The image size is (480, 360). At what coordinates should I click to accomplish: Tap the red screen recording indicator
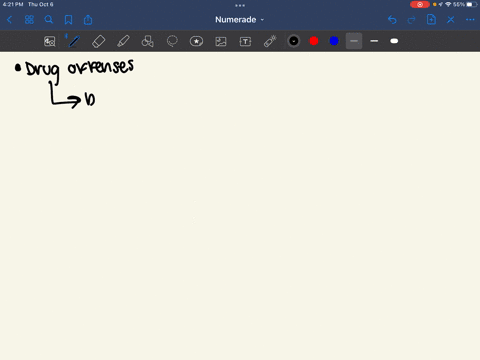pyautogui.click(x=420, y=4)
